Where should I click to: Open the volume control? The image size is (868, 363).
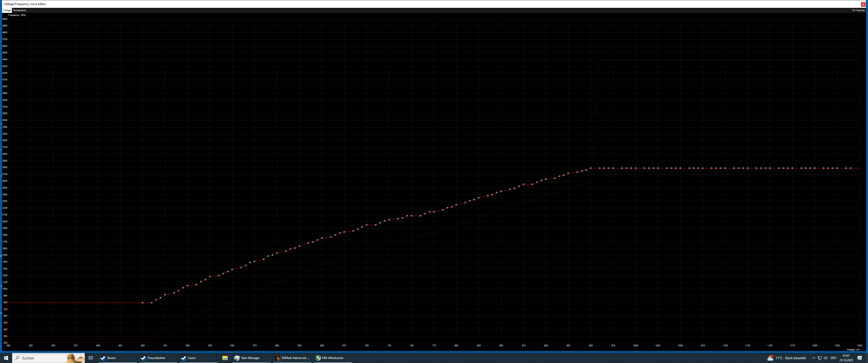826,358
